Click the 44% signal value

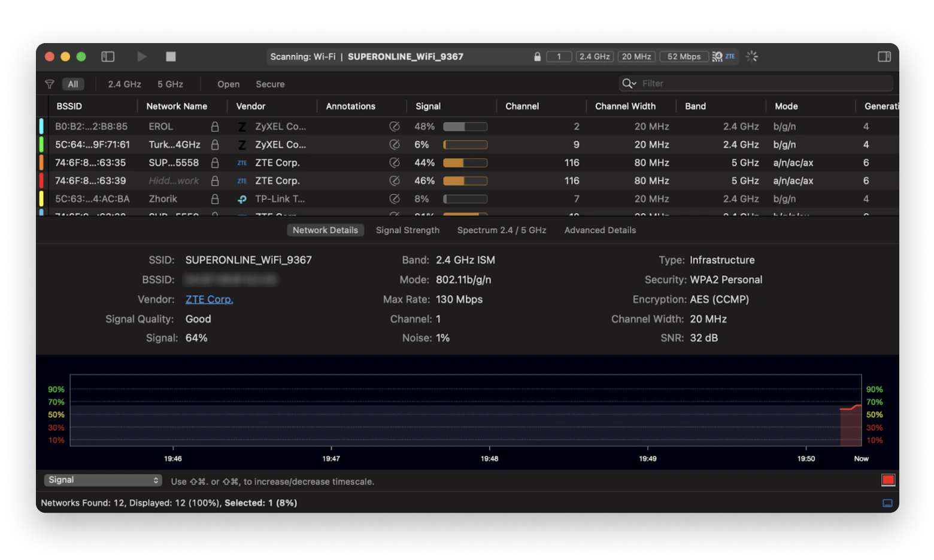[x=424, y=163]
